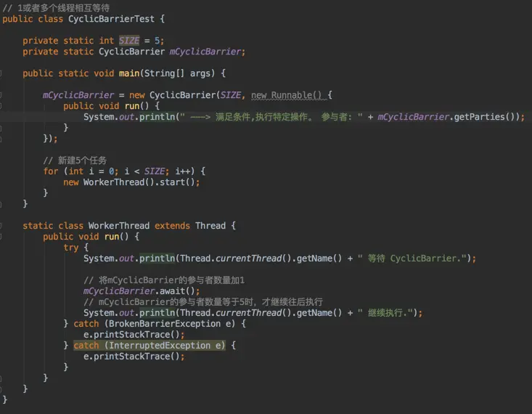
Task: Click the try keyword in run()
Action: (70, 248)
